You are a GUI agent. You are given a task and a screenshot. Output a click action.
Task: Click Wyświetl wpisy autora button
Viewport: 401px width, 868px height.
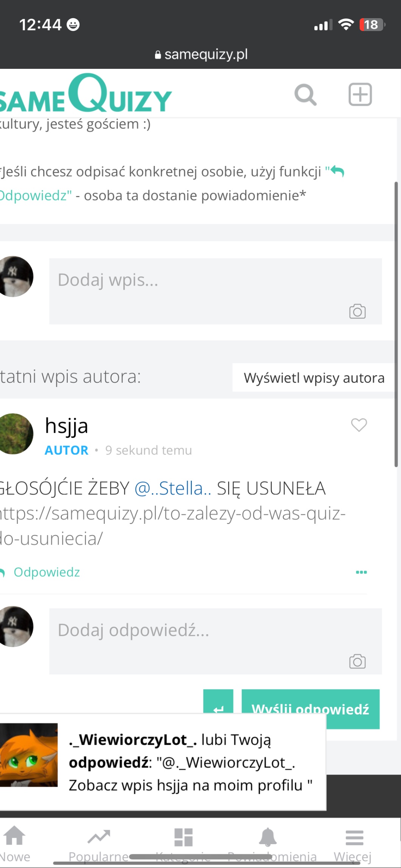click(x=314, y=377)
